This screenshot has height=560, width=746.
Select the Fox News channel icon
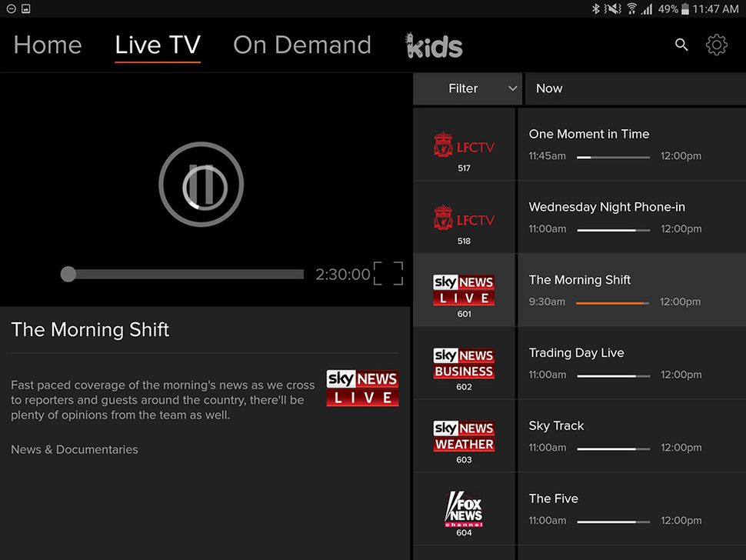click(464, 508)
